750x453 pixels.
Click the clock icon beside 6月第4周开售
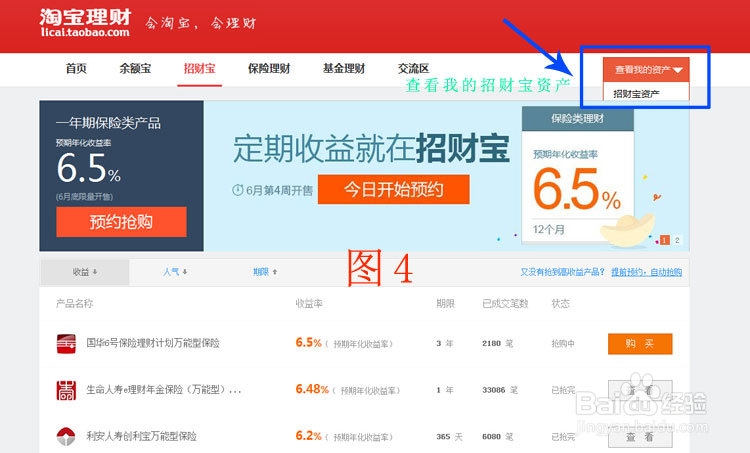(238, 190)
